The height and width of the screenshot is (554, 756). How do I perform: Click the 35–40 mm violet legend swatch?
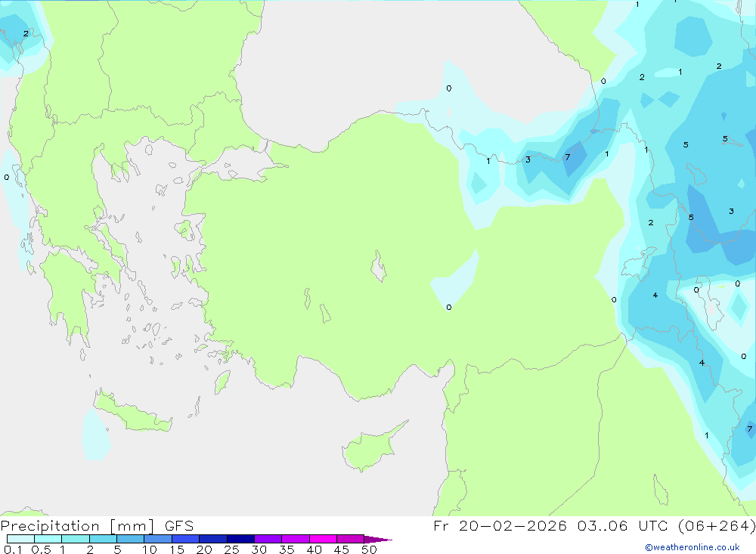[x=295, y=539]
